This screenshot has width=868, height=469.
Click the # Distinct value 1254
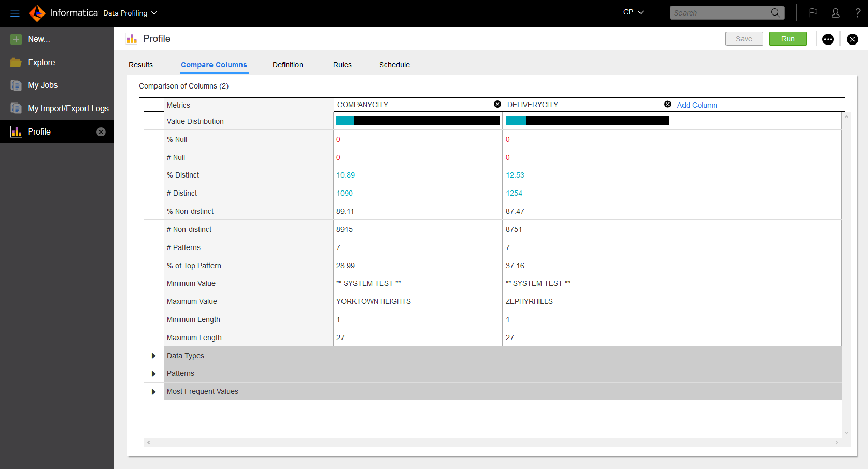click(x=514, y=193)
